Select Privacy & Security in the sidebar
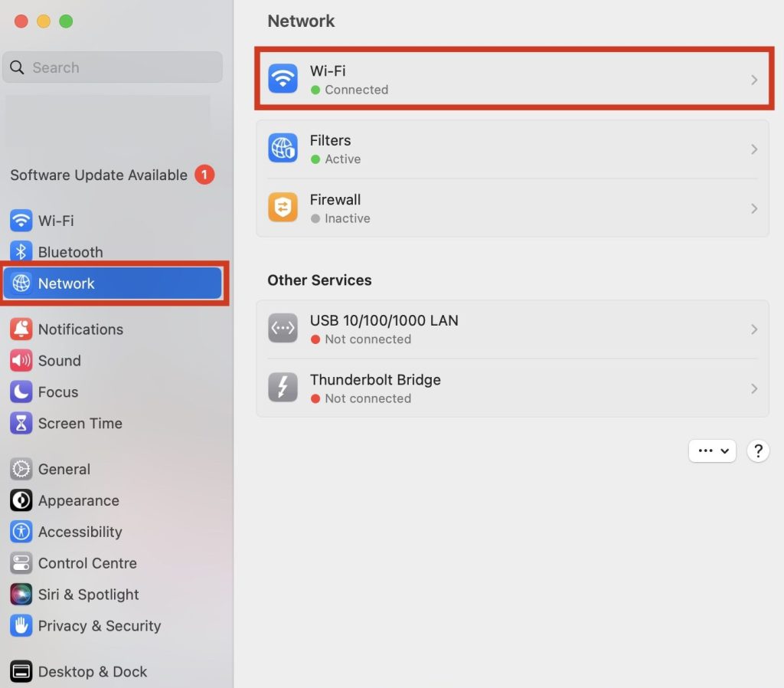 click(113, 625)
